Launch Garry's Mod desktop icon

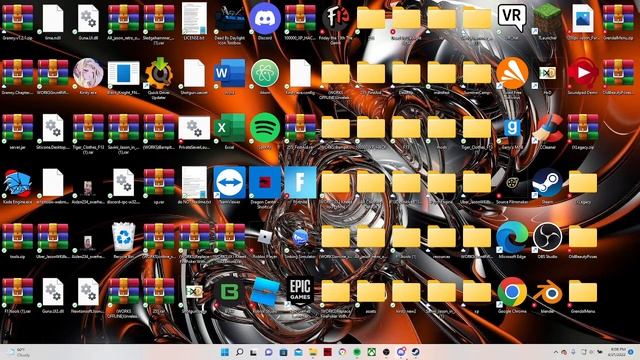tap(512, 128)
